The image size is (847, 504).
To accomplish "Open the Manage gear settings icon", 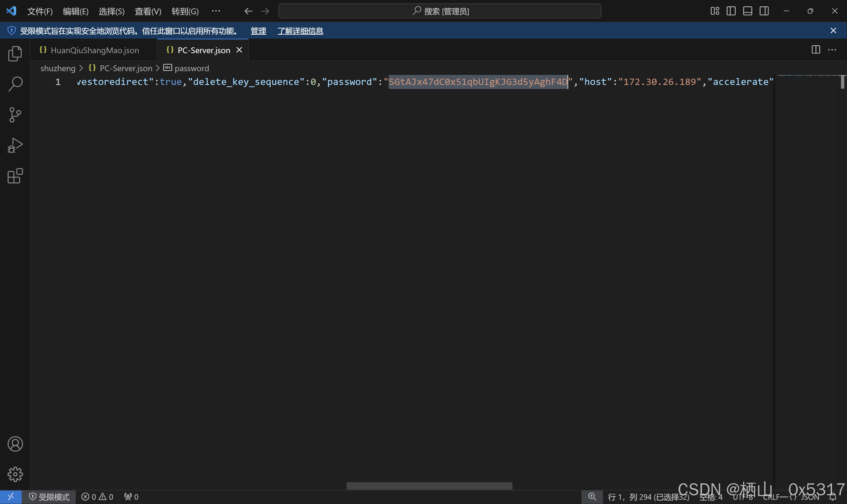I will (15, 474).
